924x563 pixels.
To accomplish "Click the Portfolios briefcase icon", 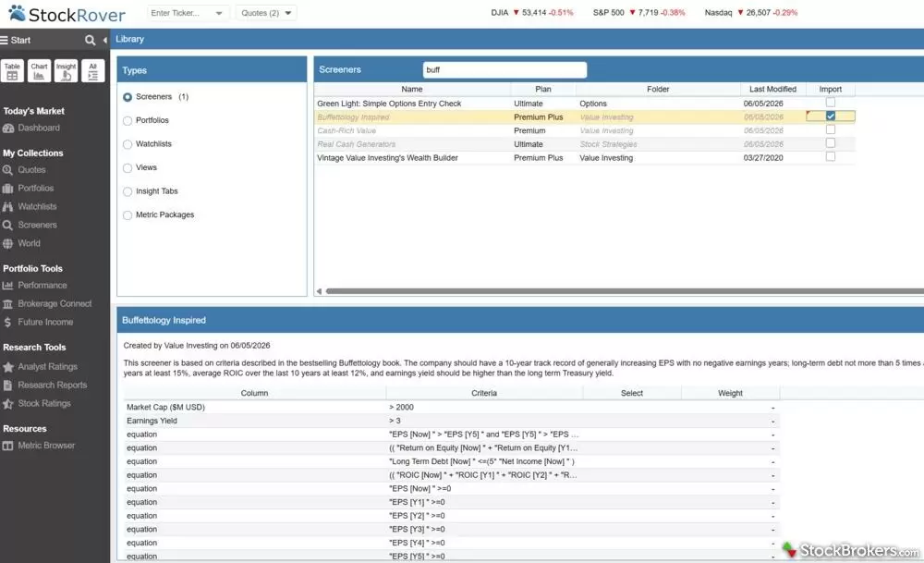I will pos(7,188).
